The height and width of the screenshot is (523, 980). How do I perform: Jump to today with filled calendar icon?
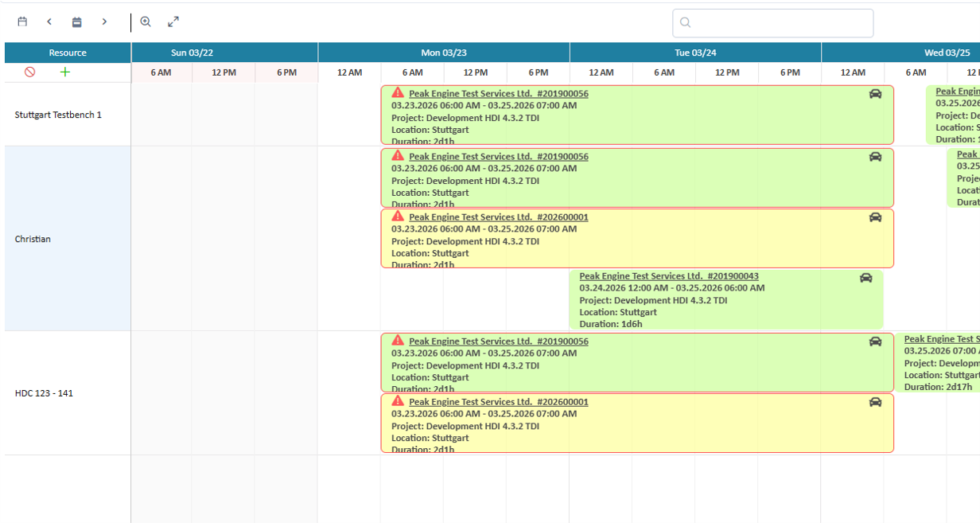point(77,21)
